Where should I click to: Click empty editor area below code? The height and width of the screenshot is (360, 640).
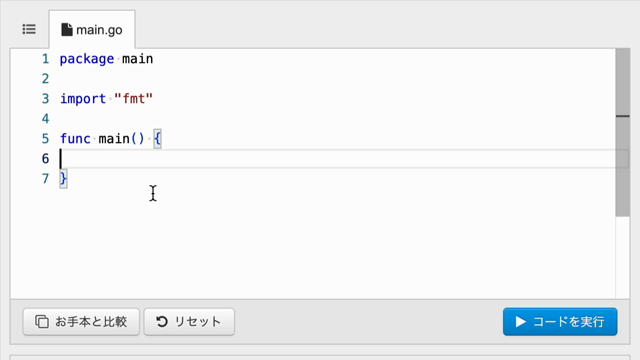pos(310,245)
